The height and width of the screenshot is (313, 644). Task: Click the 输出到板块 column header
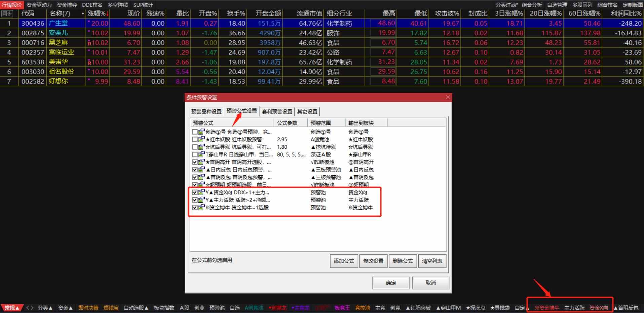pos(366,123)
